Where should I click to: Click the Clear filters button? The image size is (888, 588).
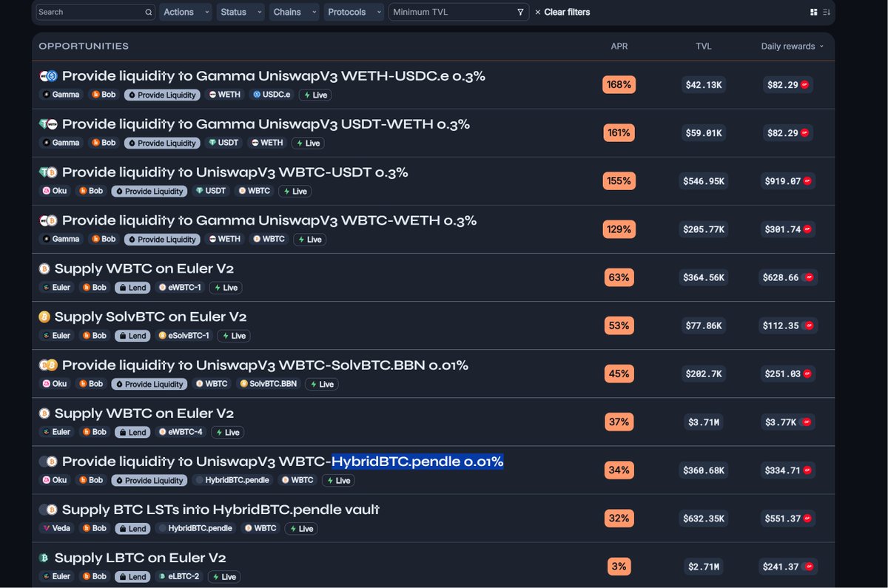[x=562, y=13]
